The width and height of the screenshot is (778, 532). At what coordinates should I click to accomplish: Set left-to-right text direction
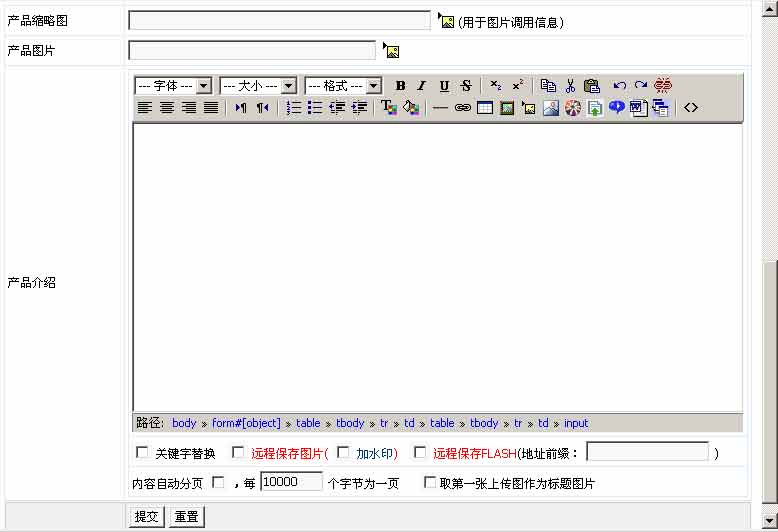[x=241, y=107]
